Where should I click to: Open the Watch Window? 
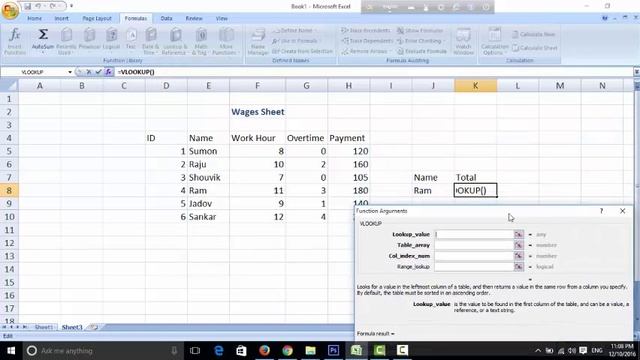coord(463,41)
